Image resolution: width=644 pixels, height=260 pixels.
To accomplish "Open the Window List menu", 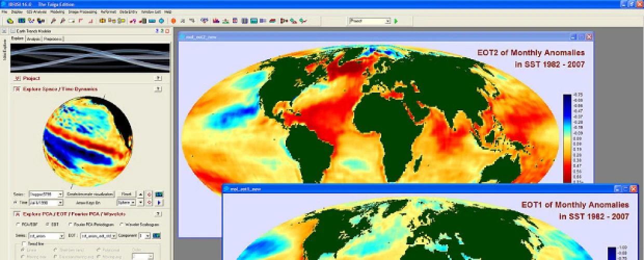I will tap(151, 11).
